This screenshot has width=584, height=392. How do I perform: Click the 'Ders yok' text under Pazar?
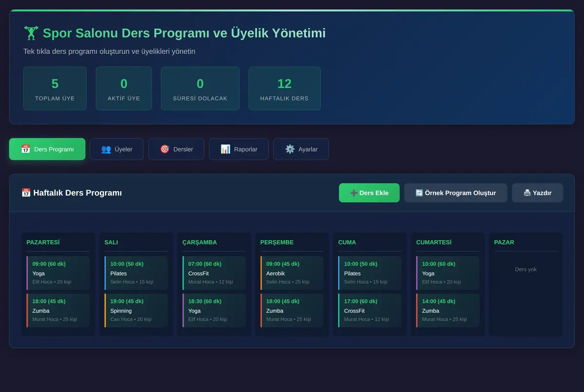tap(526, 269)
